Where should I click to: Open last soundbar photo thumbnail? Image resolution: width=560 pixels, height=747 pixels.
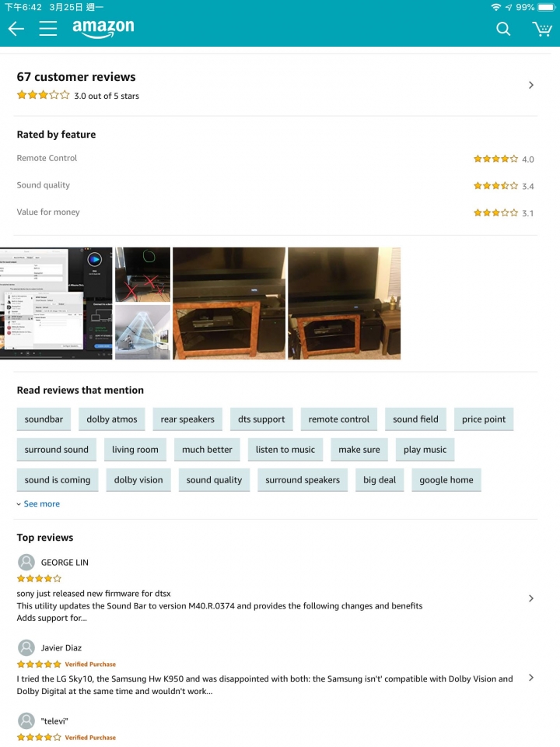(x=345, y=303)
